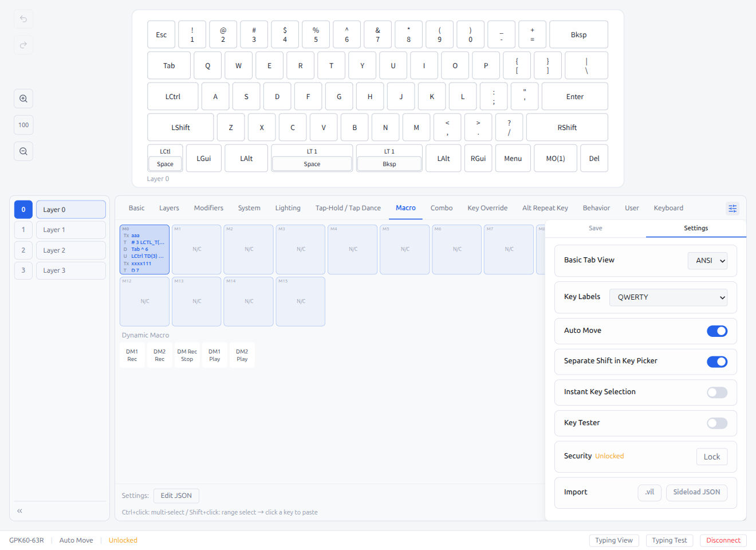Change Basic Tab View from ANSI
The image size is (756, 550).
(x=707, y=260)
